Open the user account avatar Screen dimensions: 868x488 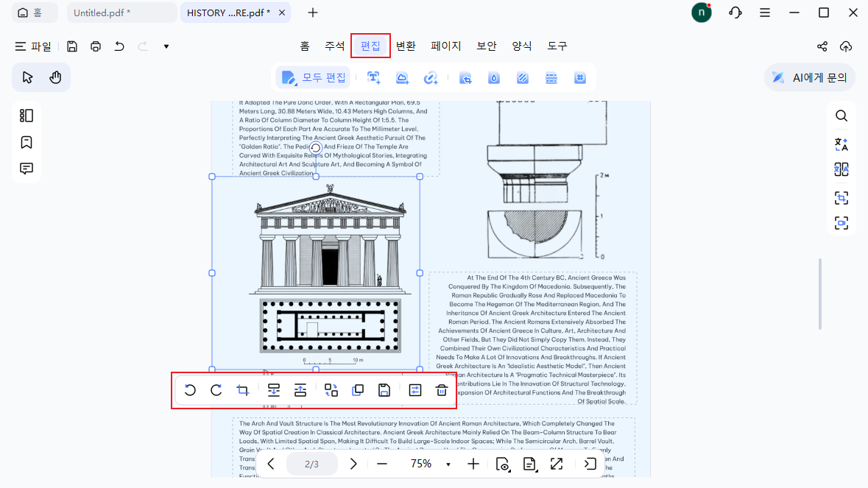tap(702, 13)
